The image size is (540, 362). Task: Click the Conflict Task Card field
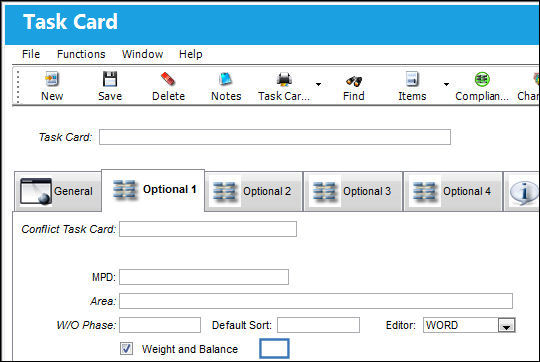[x=208, y=229]
